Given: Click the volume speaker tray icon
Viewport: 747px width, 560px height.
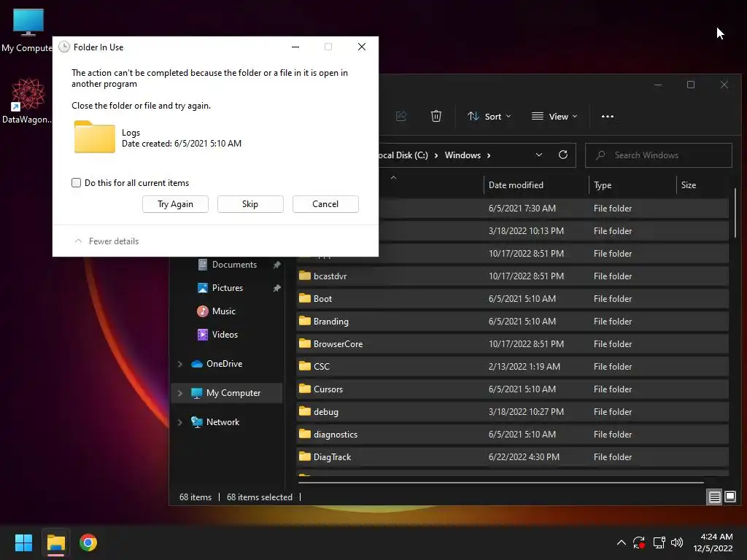Looking at the screenshot, I should (x=677, y=542).
